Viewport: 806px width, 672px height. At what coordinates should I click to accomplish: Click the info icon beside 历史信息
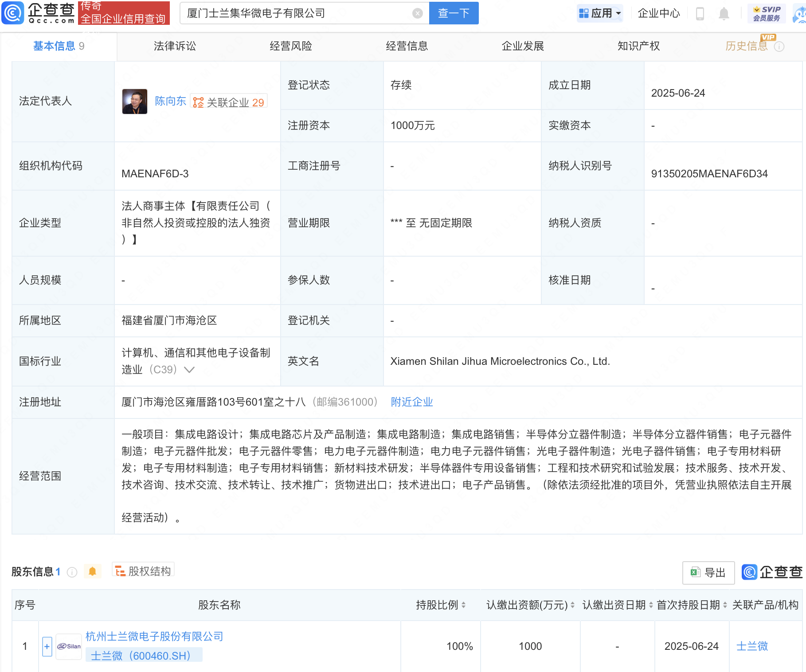pyautogui.click(x=779, y=47)
